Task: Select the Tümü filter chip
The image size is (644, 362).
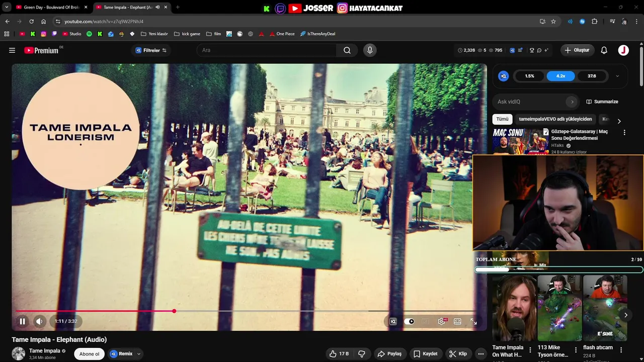Action: point(502,119)
